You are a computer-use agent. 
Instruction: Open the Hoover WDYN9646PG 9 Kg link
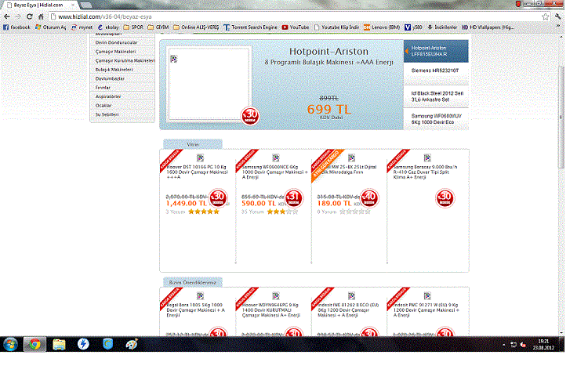pyautogui.click(x=271, y=310)
